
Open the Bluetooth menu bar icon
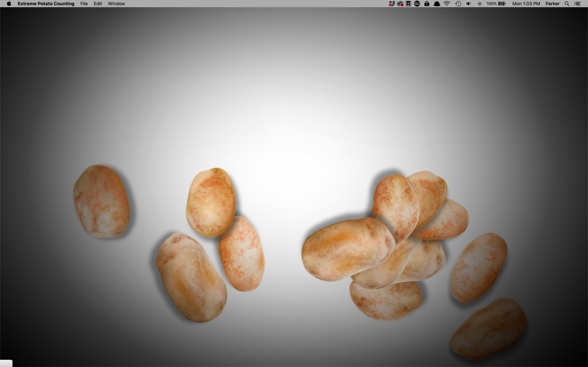[x=479, y=4]
